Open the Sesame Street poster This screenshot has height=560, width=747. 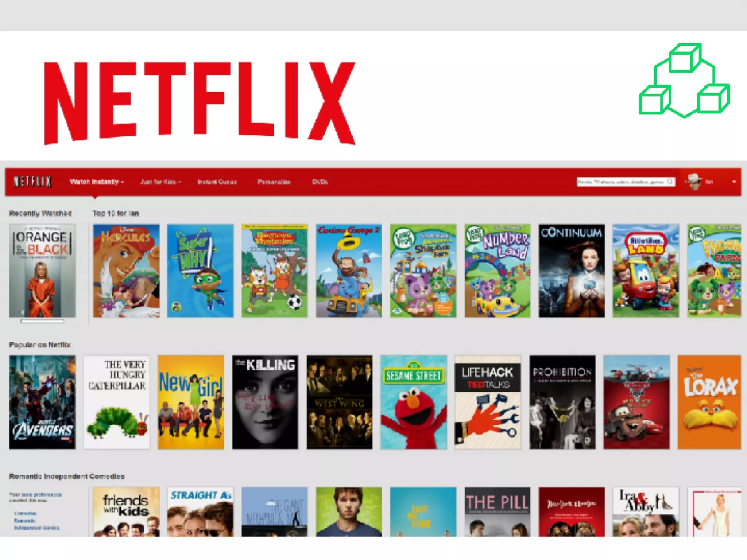[x=414, y=402]
